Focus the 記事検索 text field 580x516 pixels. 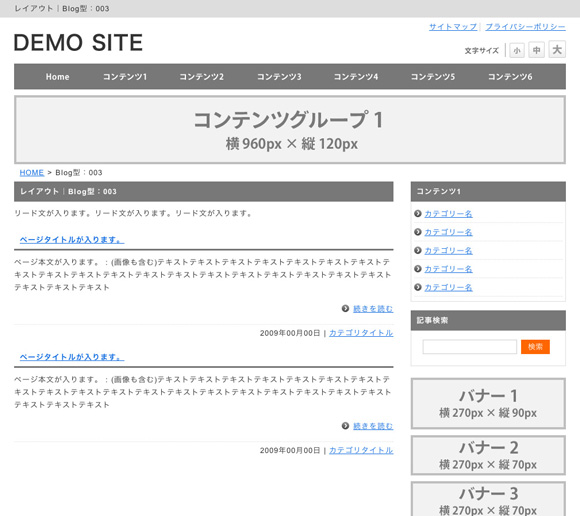point(469,347)
